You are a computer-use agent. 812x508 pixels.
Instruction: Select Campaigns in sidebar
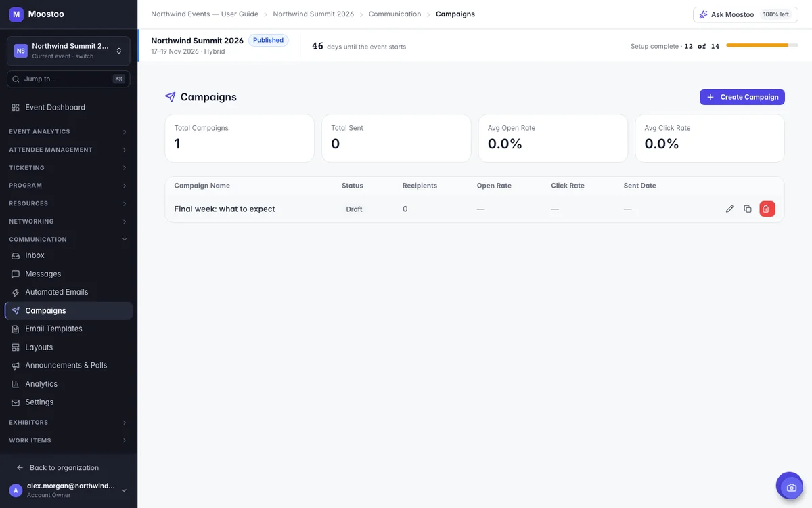(x=68, y=311)
